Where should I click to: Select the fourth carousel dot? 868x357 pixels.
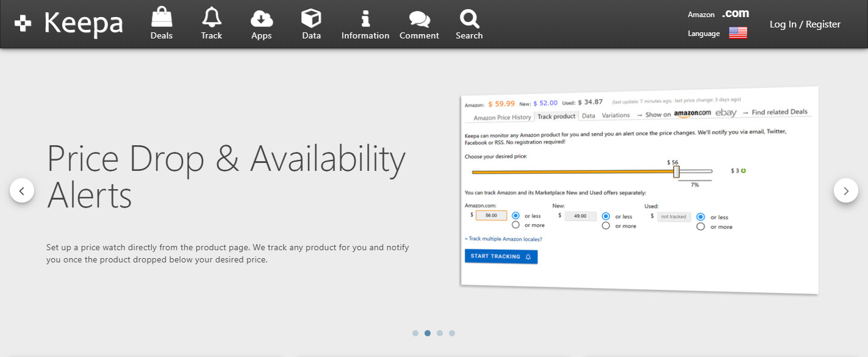click(452, 333)
